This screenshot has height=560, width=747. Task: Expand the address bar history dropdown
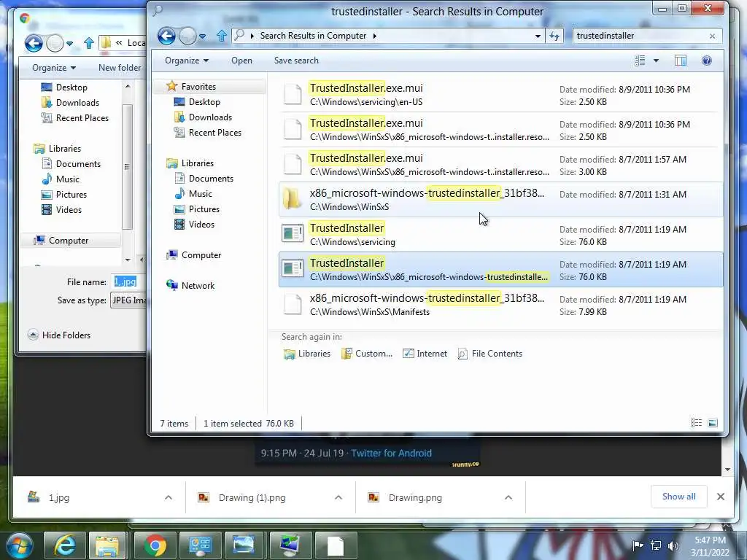pyautogui.click(x=538, y=36)
